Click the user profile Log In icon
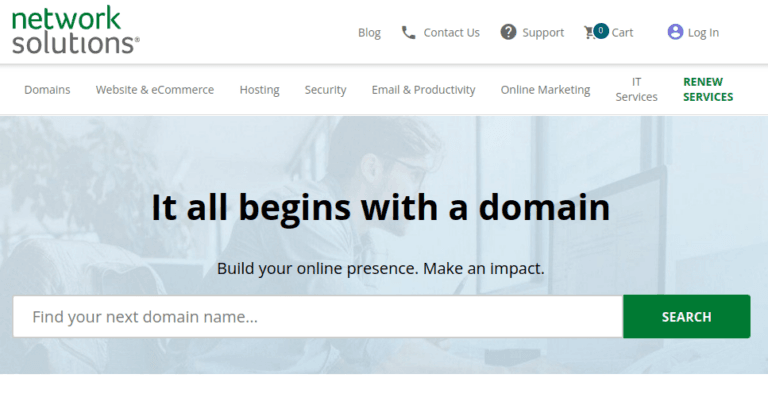The width and height of the screenshot is (768, 409). (x=675, y=32)
